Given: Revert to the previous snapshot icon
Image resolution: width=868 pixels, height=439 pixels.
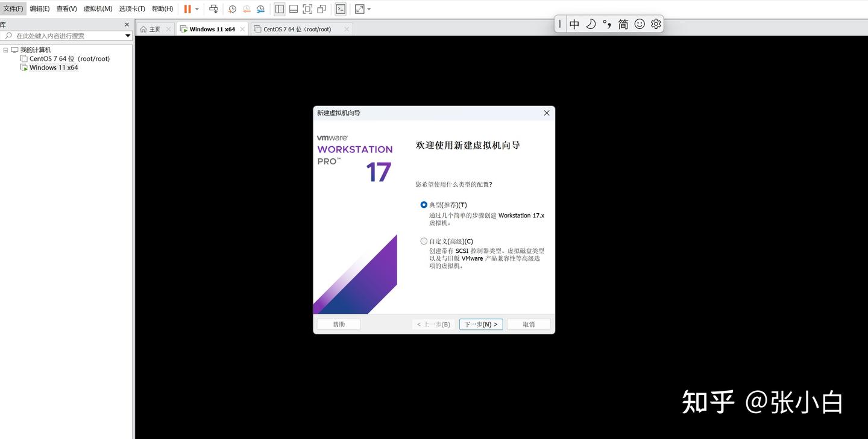Looking at the screenshot, I should pyautogui.click(x=247, y=9).
